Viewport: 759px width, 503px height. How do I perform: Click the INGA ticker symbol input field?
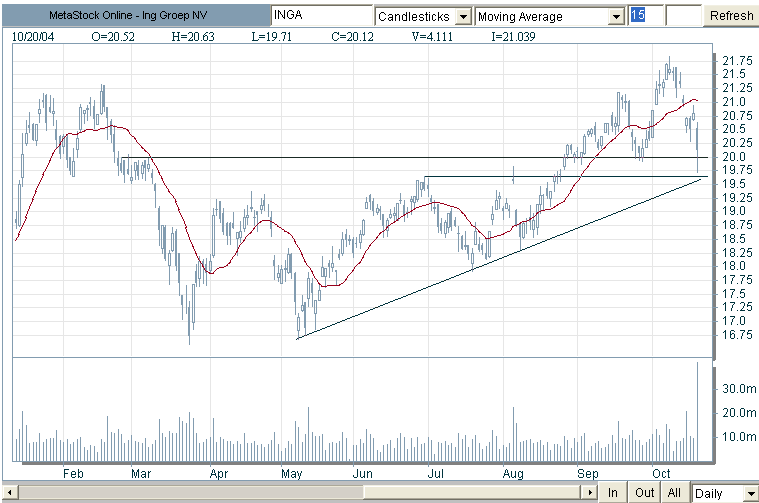click(x=321, y=16)
